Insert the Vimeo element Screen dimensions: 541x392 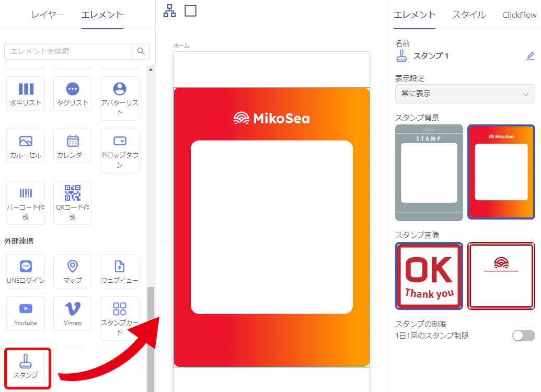click(73, 314)
